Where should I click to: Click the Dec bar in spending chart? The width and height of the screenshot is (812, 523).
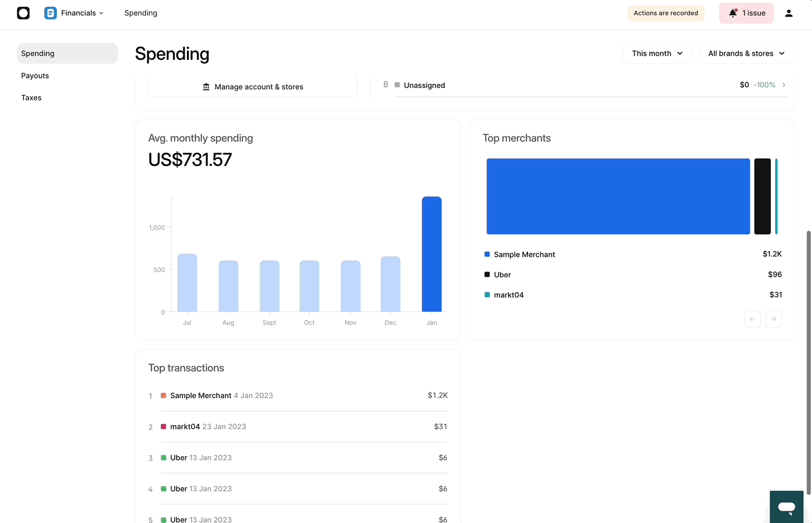(391, 284)
